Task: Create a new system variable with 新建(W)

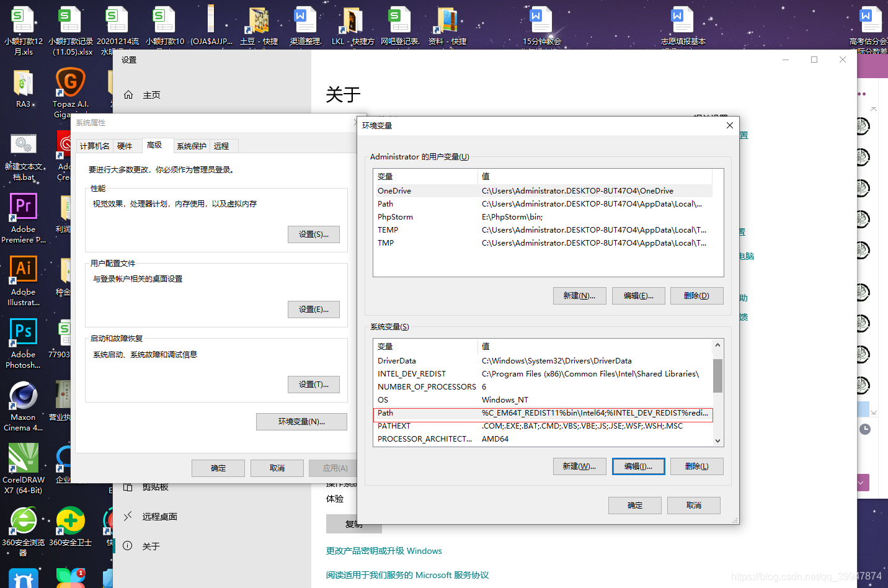Action: 579,466
